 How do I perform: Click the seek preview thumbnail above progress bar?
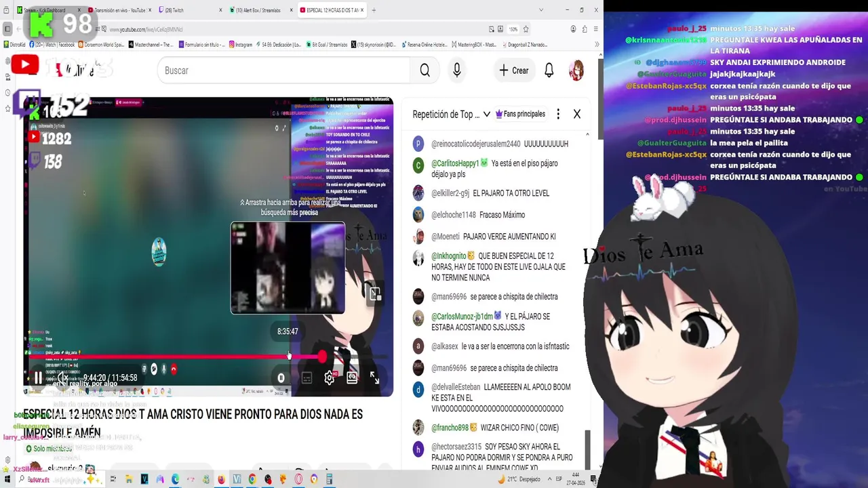(x=288, y=268)
